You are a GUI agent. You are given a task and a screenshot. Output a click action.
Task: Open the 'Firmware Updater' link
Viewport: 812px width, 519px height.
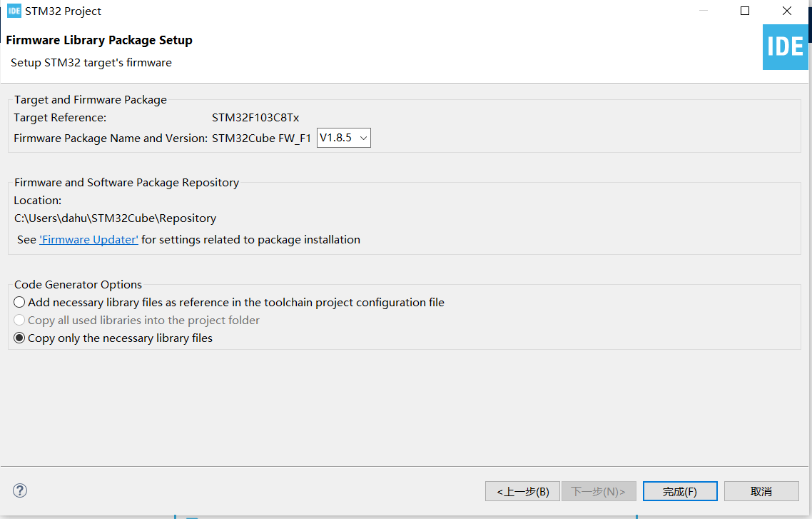pos(89,240)
